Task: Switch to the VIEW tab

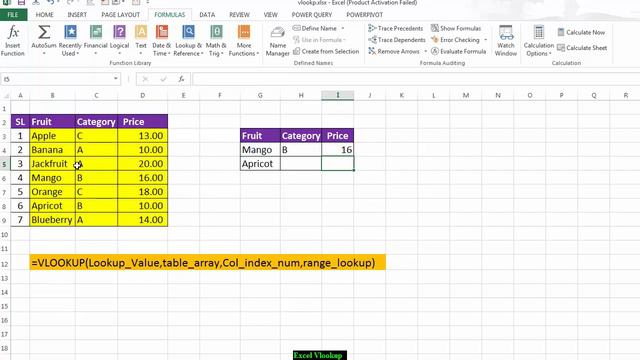Action: tap(270, 15)
